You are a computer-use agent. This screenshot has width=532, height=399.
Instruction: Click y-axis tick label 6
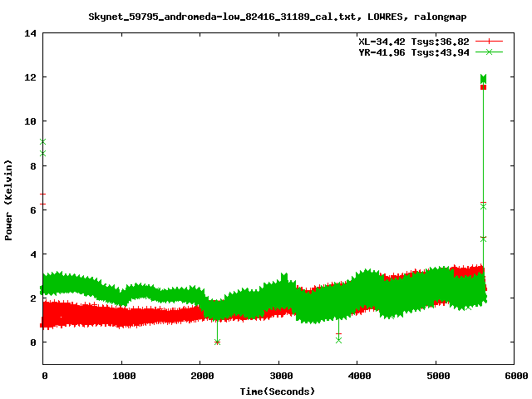pyautogui.click(x=33, y=210)
